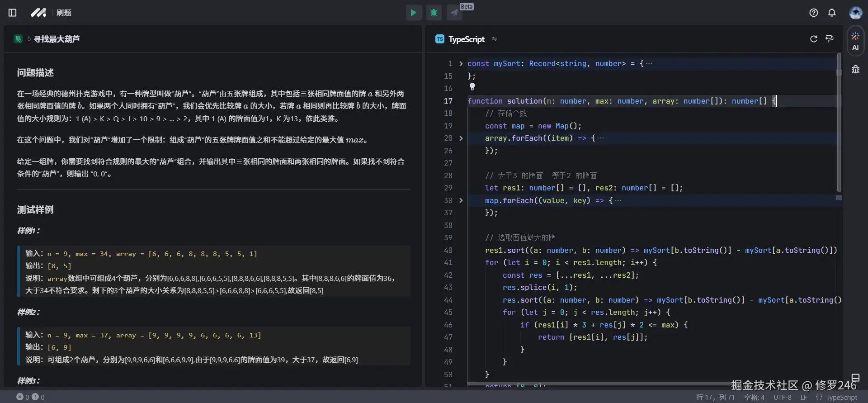Image resolution: width=868 pixels, height=403 pixels.
Task: Click the UTF-8 encoding status item
Action: (782, 397)
